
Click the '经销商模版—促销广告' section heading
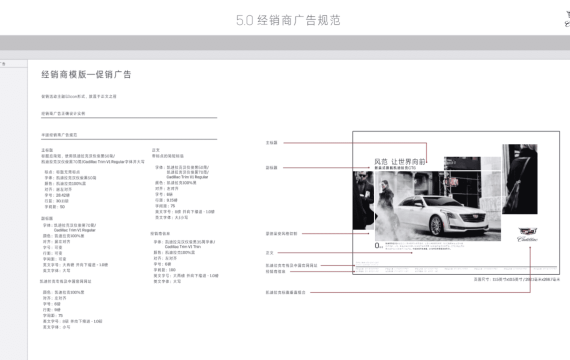click(x=86, y=75)
